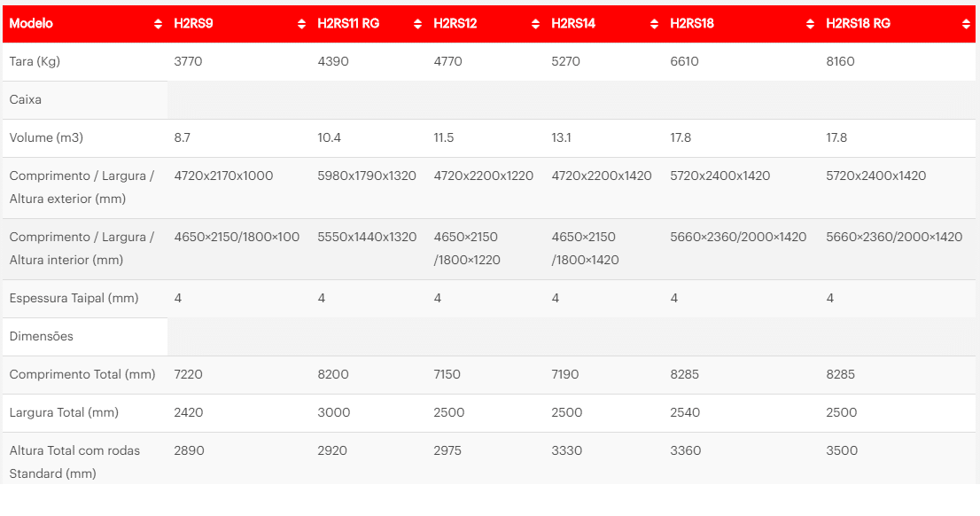The width and height of the screenshot is (980, 516).
Task: Click total height value 2975
Action: pos(447,451)
